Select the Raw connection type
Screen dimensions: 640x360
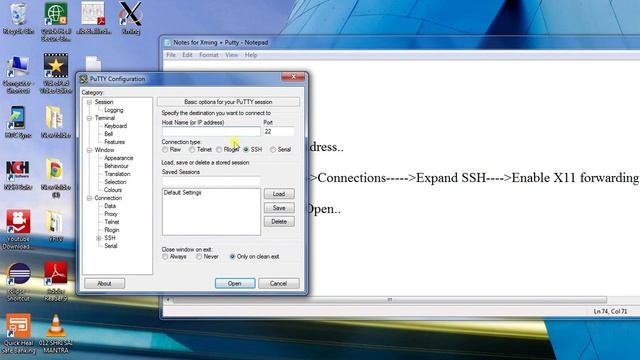click(165, 150)
